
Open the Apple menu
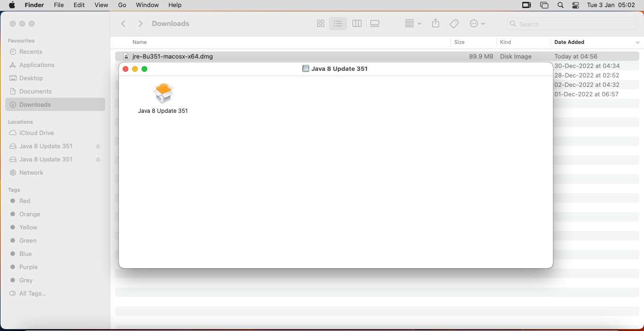tap(12, 5)
